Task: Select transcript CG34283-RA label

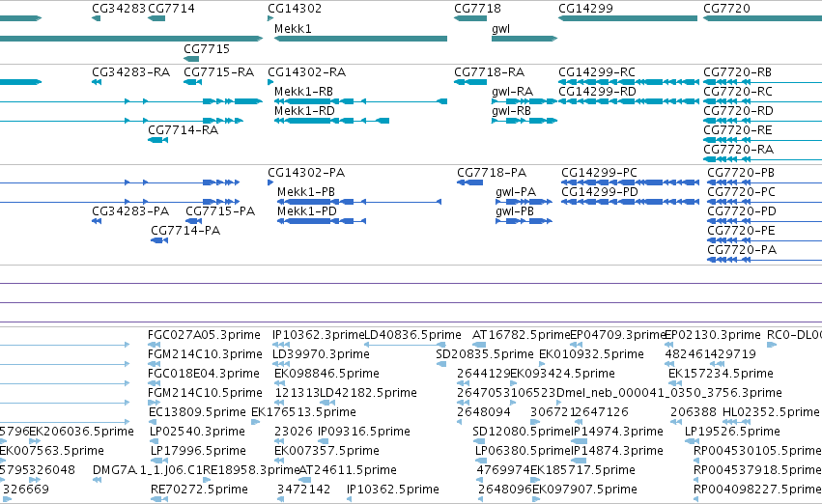Action: point(131,72)
